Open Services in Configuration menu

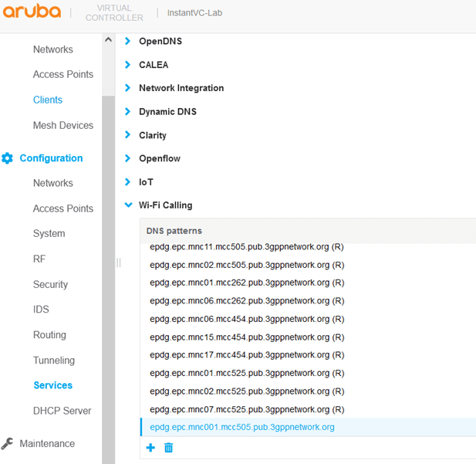click(x=52, y=385)
